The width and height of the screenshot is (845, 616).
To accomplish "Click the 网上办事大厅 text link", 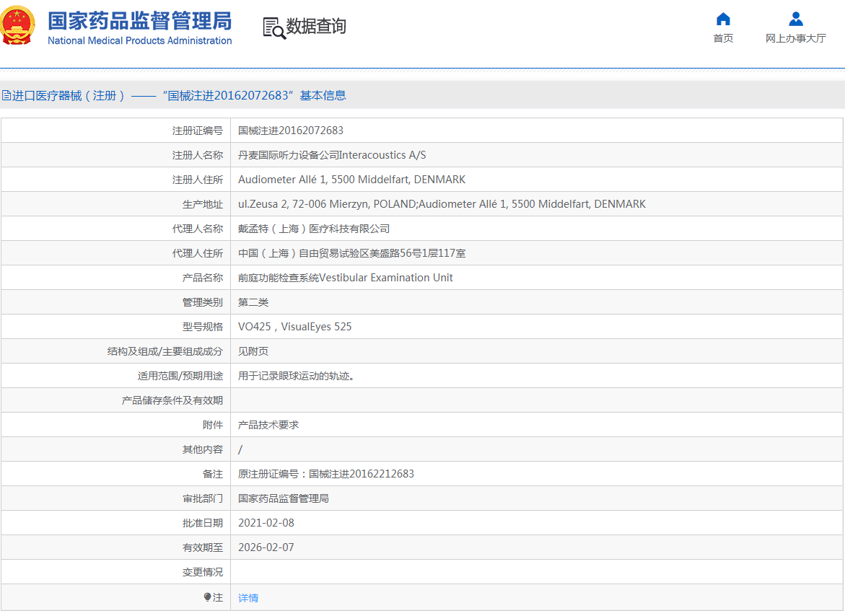I will 795,38.
